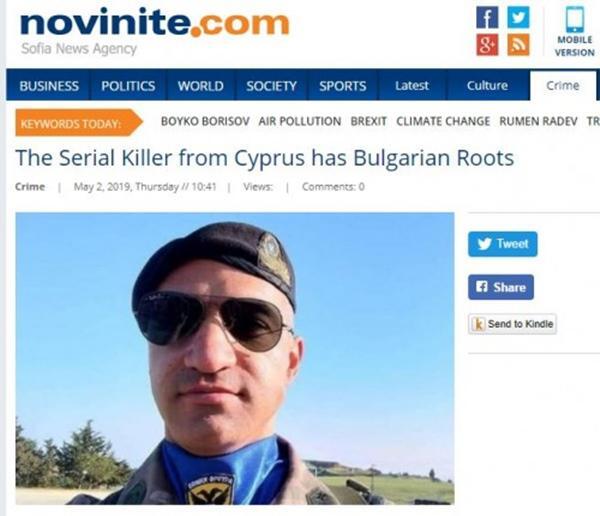Open the Politics section
The image size is (600, 516).
pyautogui.click(x=128, y=86)
